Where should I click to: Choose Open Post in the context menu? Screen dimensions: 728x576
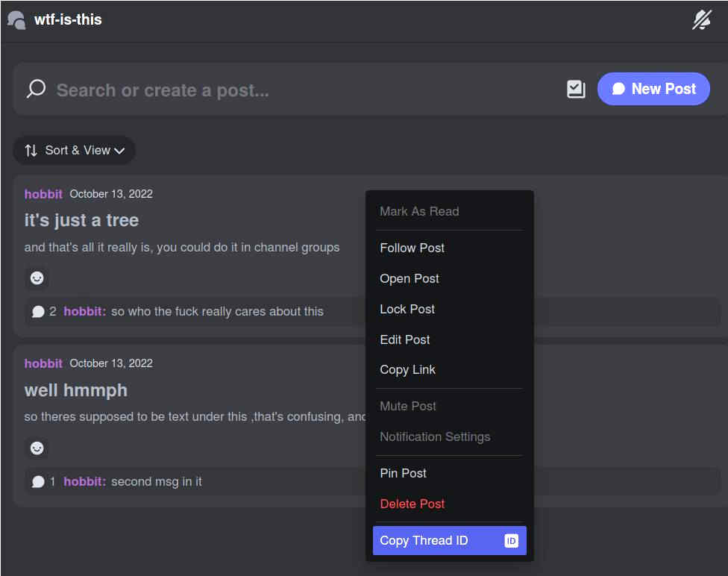(x=409, y=278)
